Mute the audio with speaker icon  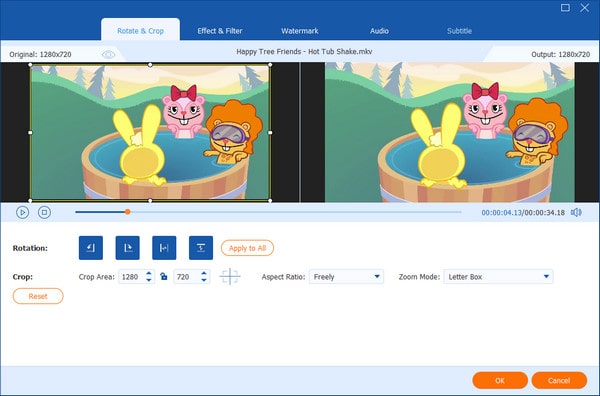click(576, 212)
